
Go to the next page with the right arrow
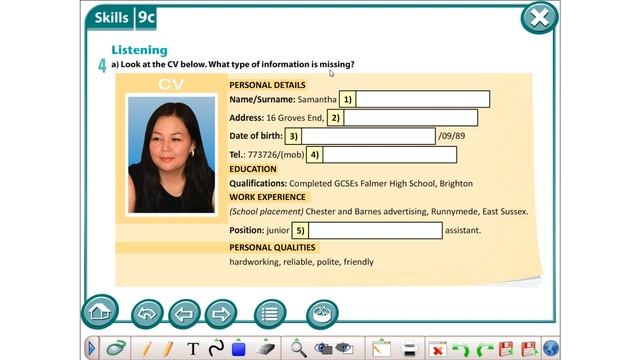click(221, 314)
